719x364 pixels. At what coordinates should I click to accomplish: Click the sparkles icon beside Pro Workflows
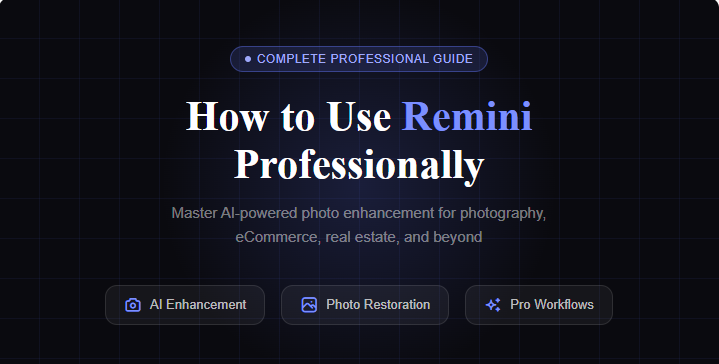493,305
